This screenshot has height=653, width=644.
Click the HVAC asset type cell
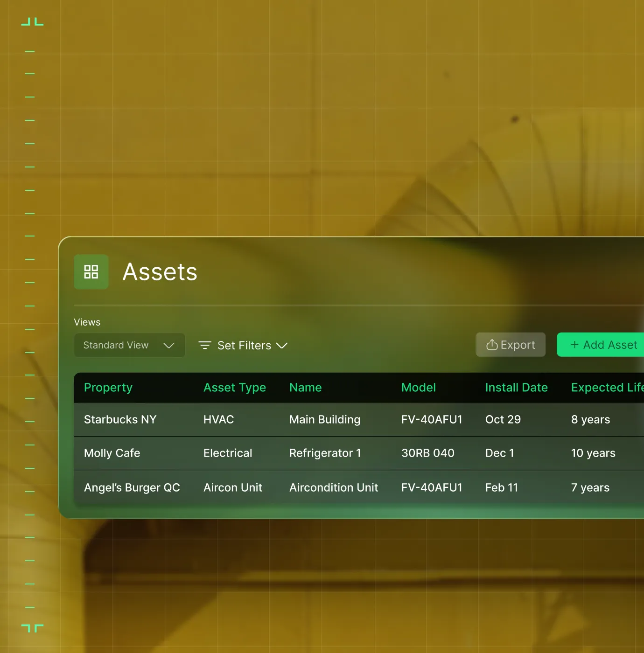219,419
